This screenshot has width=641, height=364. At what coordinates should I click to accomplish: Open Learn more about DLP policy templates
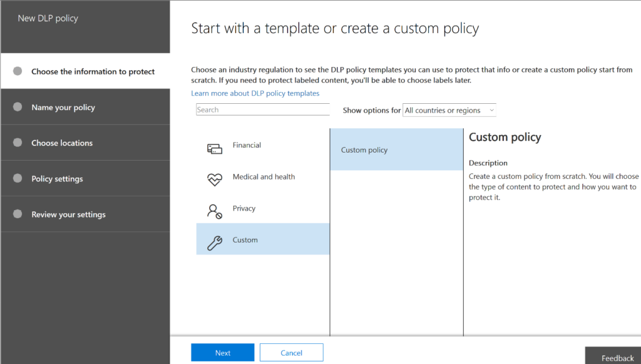pos(255,93)
